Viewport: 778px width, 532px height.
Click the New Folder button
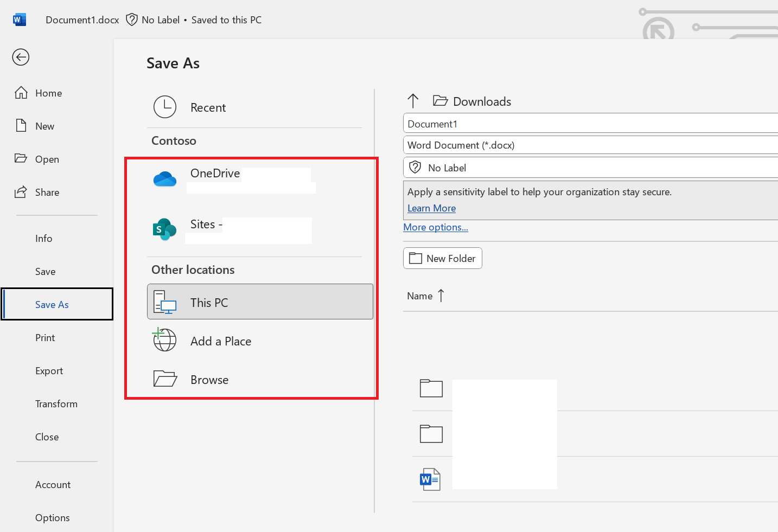point(443,258)
